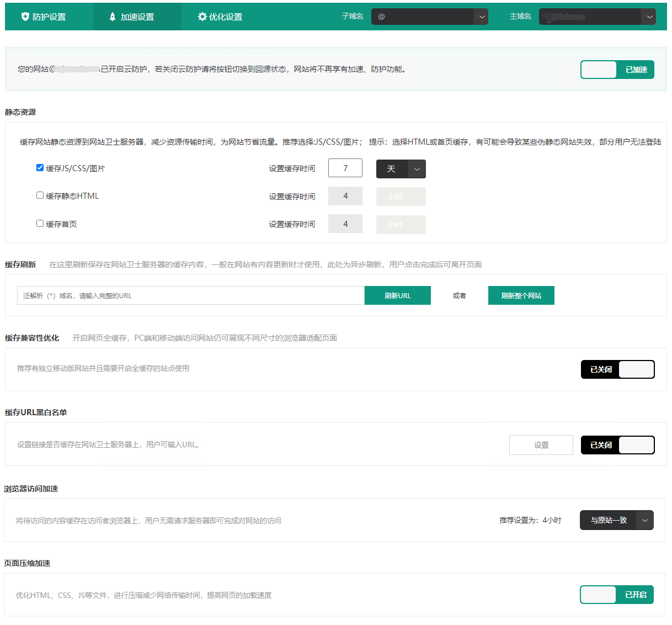The height and width of the screenshot is (625, 672).
Task: Click the 刷新URL button
Action: click(398, 295)
